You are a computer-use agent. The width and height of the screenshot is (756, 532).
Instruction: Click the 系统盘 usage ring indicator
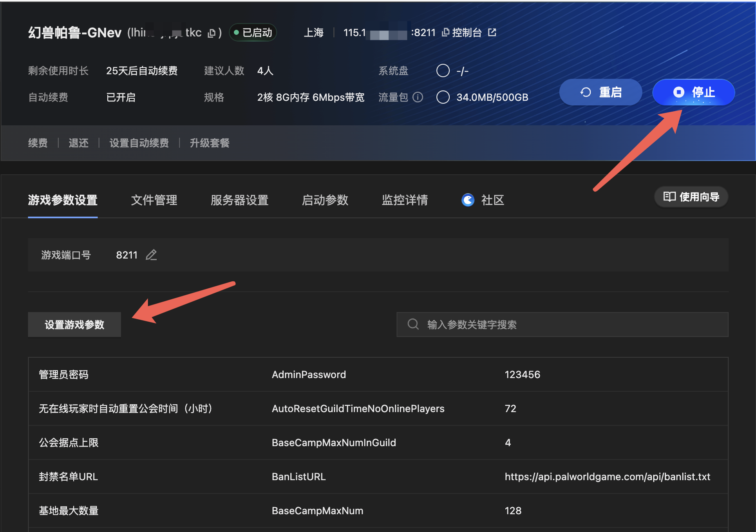[x=443, y=71]
